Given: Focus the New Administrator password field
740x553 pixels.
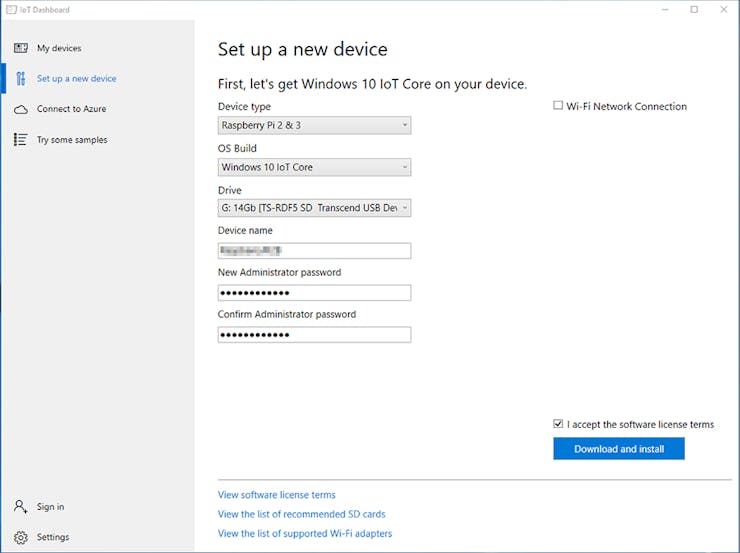Looking at the screenshot, I should [314, 293].
